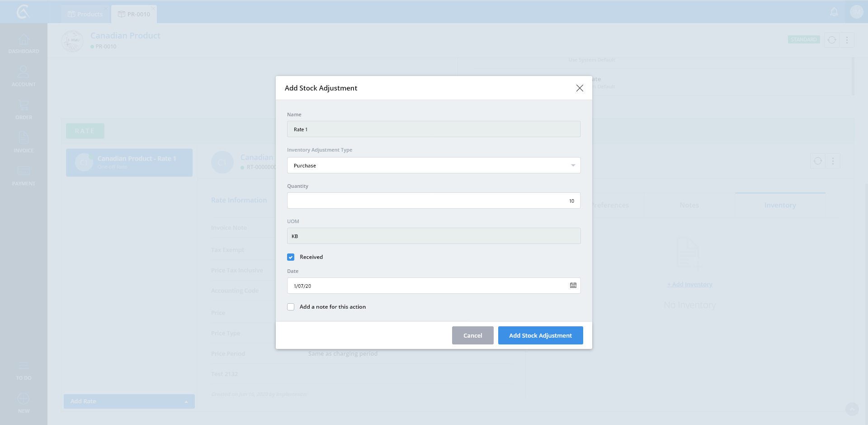Click into the Quantity input field
868x425 pixels.
[x=434, y=201]
